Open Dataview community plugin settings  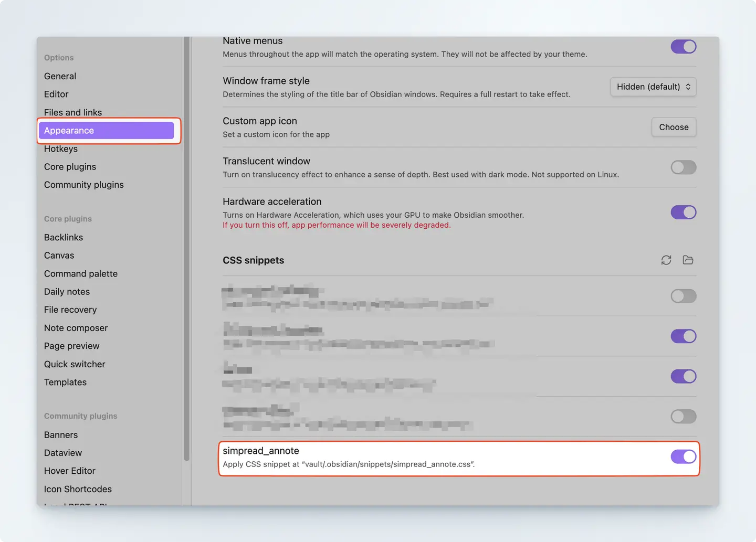click(63, 453)
